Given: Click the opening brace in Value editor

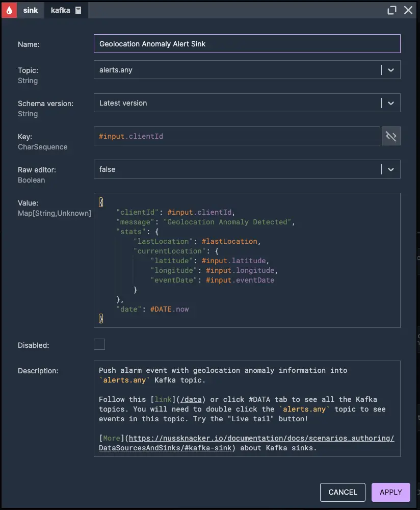Looking at the screenshot, I should click(101, 202).
